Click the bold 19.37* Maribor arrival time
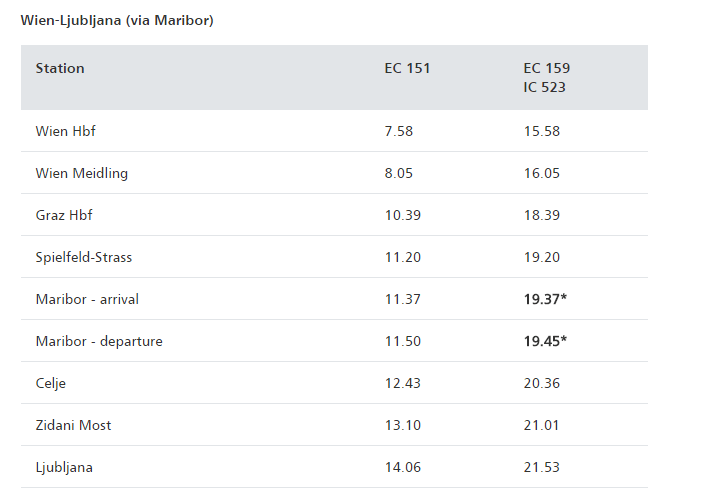Viewport: 709px width, 497px height. coord(545,299)
